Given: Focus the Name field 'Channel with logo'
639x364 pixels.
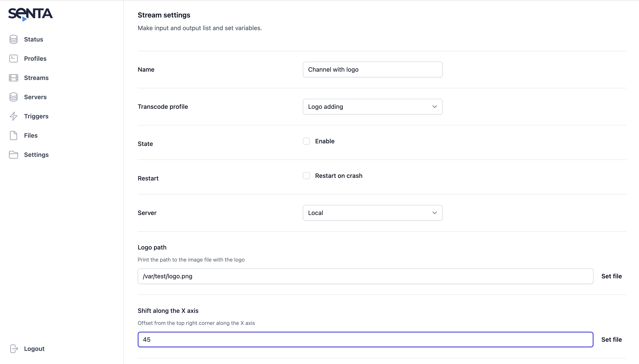Looking at the screenshot, I should coord(373,69).
